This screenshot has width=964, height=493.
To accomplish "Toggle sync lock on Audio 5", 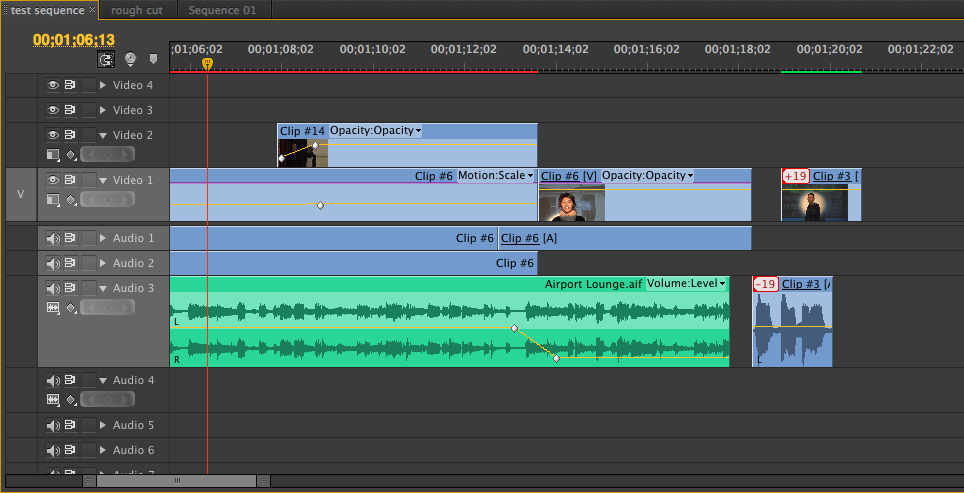I will 69,425.
